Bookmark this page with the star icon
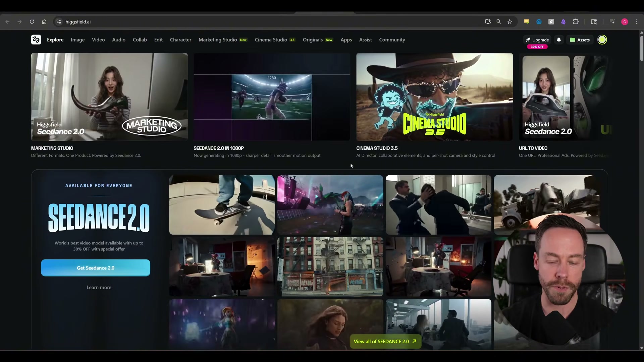 click(509, 21)
